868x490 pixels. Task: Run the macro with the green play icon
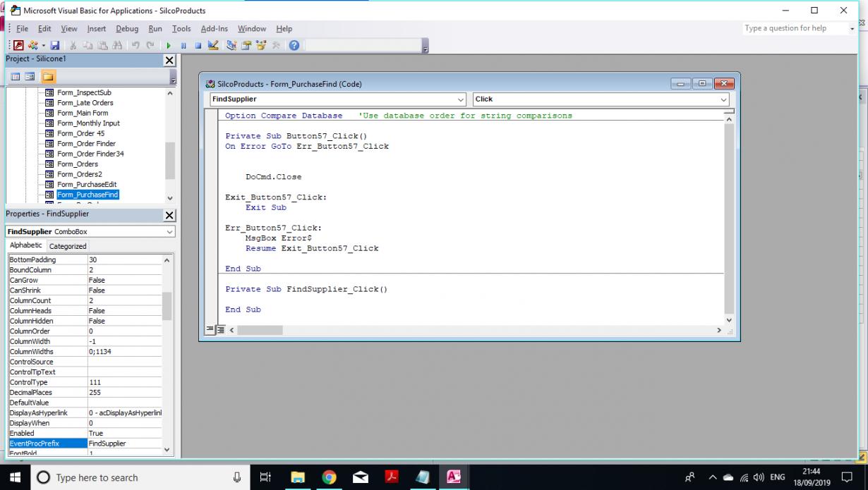point(170,46)
